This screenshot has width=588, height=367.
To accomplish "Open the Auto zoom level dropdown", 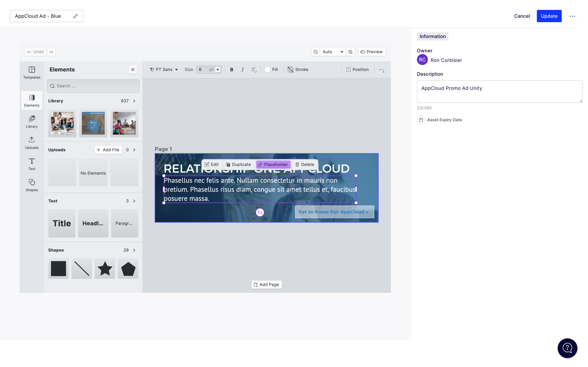I will tap(333, 52).
